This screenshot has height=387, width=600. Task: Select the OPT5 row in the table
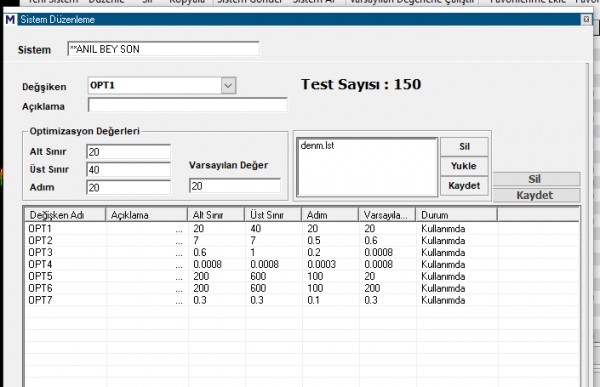point(302,276)
